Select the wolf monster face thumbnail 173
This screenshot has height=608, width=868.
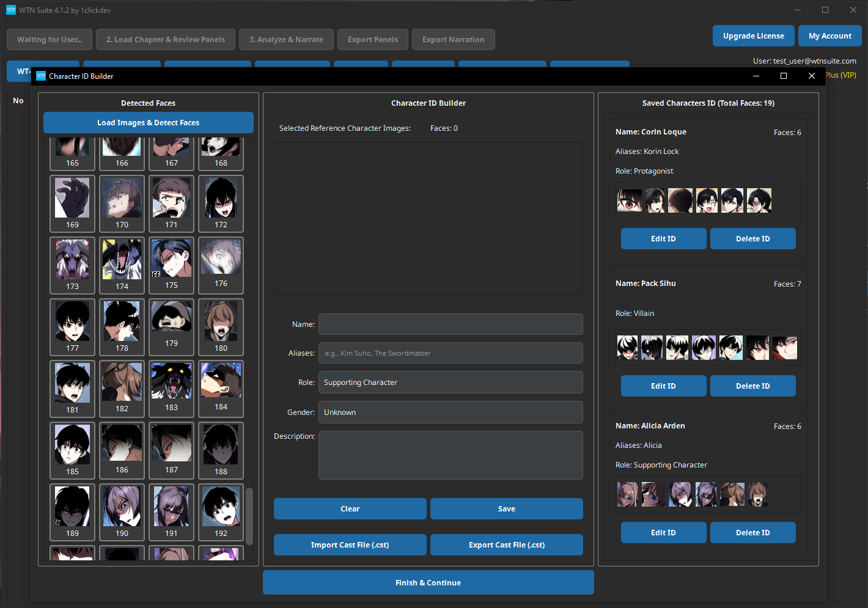click(72, 258)
